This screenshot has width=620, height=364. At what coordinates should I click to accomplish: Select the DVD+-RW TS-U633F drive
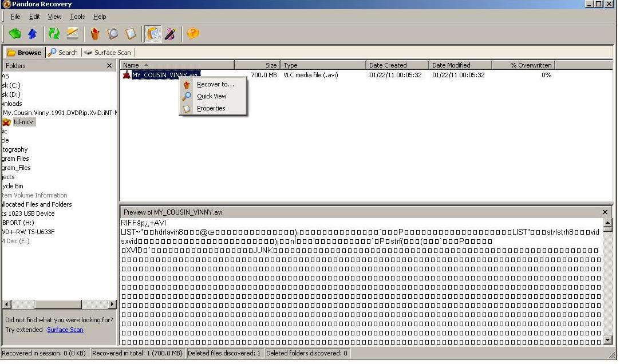(x=28, y=232)
